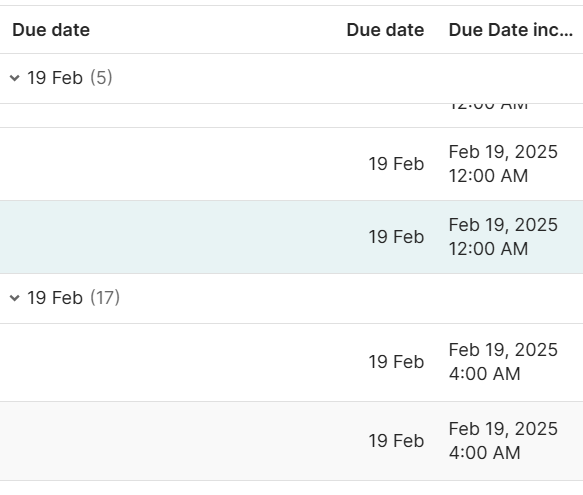Open Feb 19, 2025 4:00 AM in gray-shaded row

[x=503, y=441]
